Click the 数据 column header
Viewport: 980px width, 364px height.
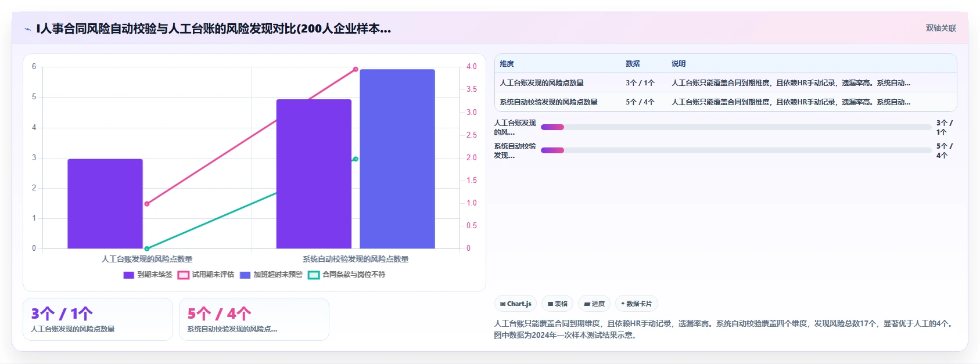point(633,64)
